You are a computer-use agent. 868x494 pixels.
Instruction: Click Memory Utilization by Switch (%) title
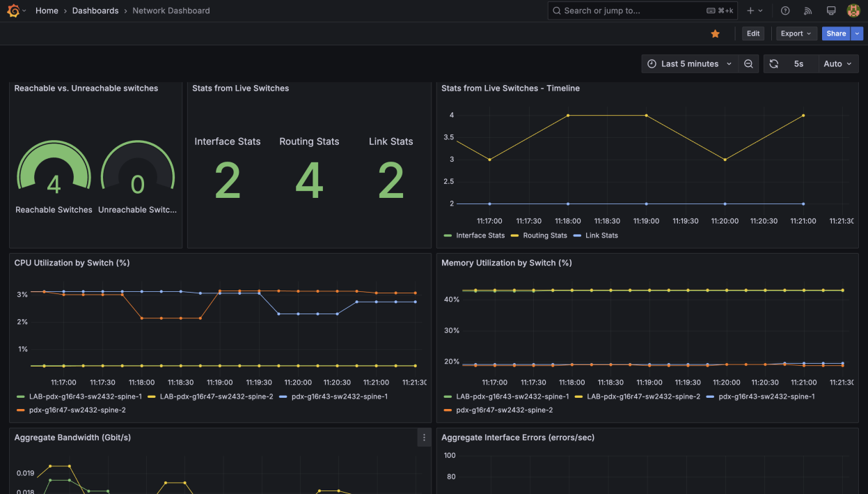(x=507, y=263)
